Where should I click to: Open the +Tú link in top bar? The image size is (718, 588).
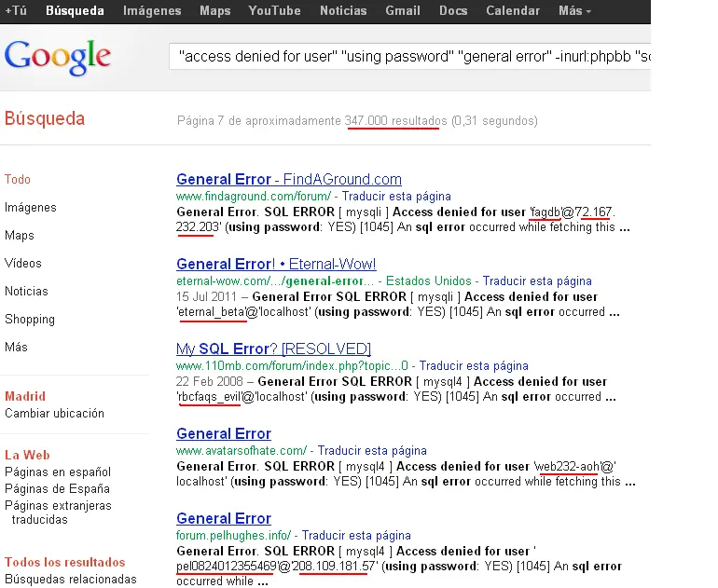tap(16, 10)
